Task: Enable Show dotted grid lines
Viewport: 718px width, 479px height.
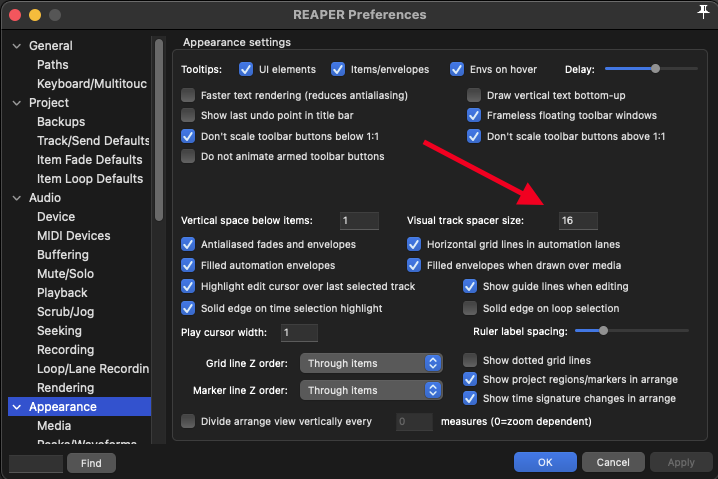Action: 470,360
